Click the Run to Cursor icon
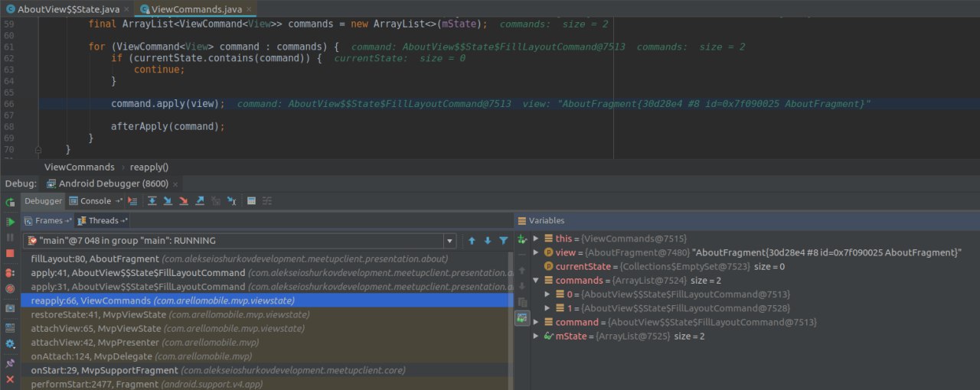The width and height of the screenshot is (980, 390). tap(232, 201)
